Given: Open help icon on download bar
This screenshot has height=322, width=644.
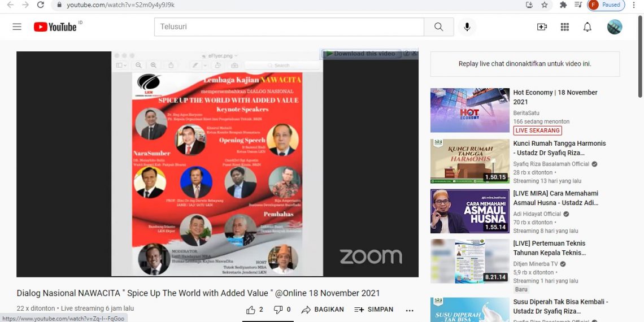Looking at the screenshot, I should (406, 53).
